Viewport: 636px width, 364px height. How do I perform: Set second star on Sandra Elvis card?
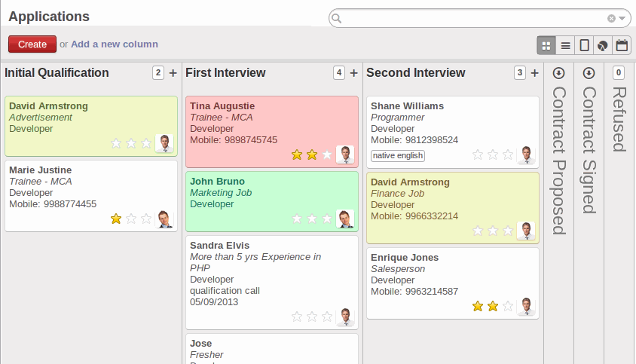(x=312, y=317)
